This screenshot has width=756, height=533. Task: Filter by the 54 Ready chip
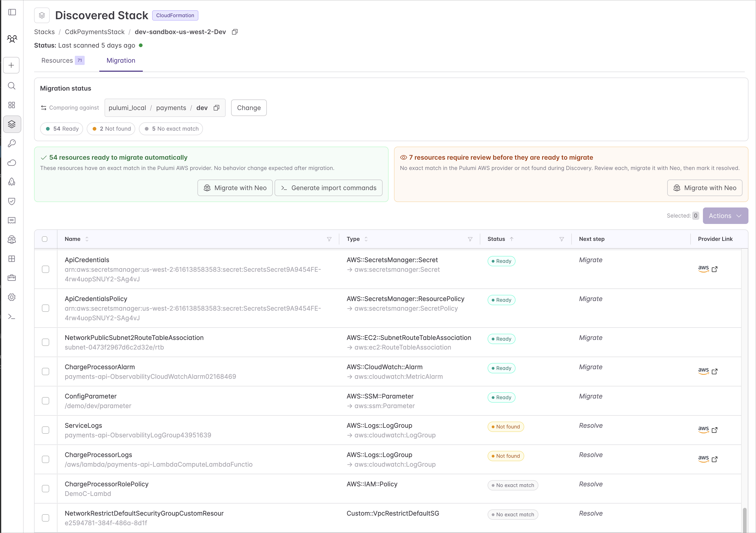coord(62,129)
